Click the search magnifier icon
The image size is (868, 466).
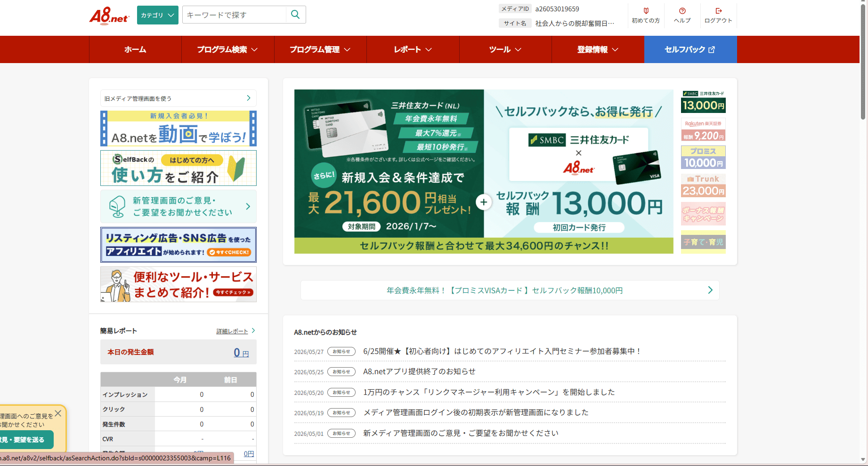pos(295,15)
